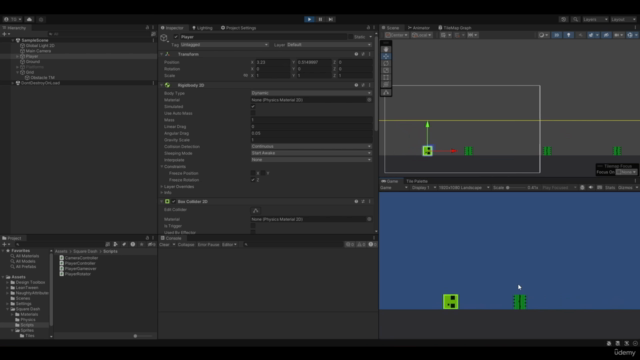Open the Gizmos sphere dropdown in Scene view
The width and height of the screenshot is (640, 360).
pos(631,35)
